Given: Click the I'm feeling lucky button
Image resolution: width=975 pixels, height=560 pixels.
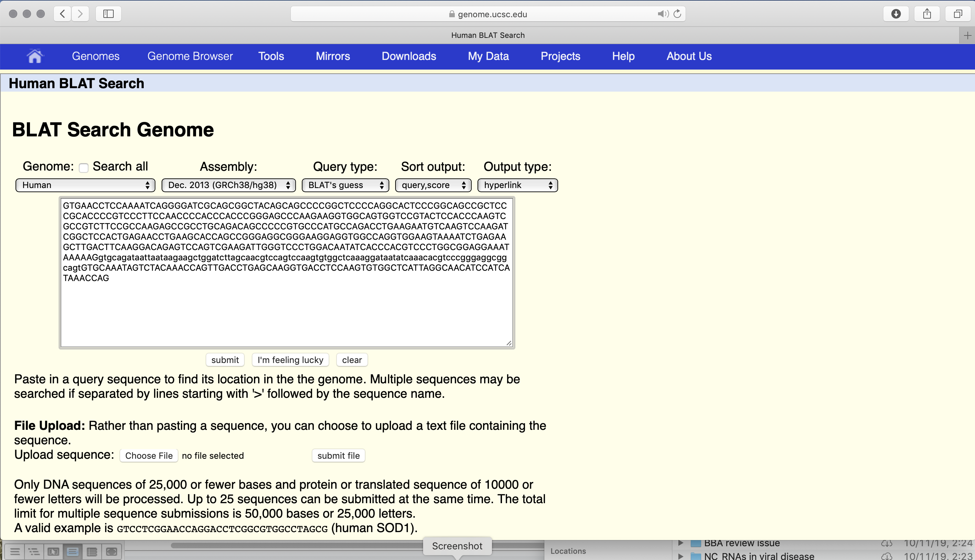Looking at the screenshot, I should [x=290, y=360].
